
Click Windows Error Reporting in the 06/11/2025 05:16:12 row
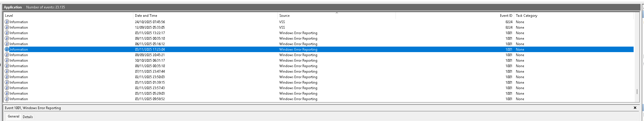point(298,44)
